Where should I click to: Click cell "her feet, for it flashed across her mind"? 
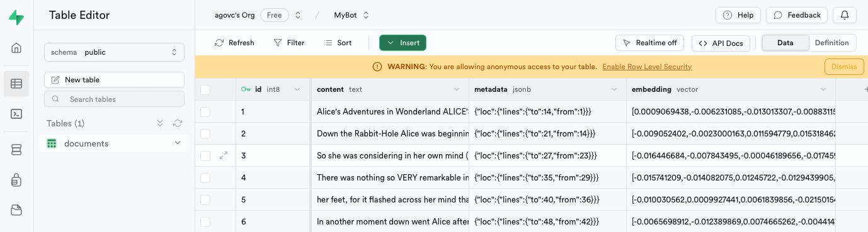[x=390, y=199]
